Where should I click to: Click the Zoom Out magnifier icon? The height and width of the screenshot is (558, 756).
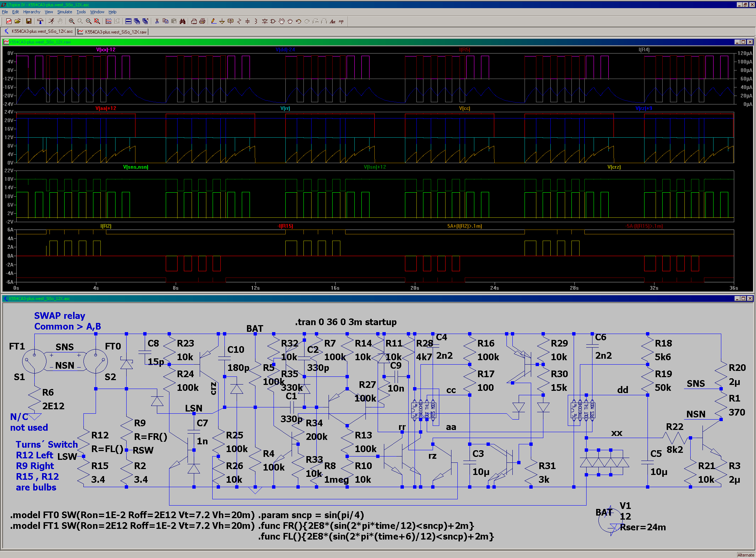coord(89,21)
